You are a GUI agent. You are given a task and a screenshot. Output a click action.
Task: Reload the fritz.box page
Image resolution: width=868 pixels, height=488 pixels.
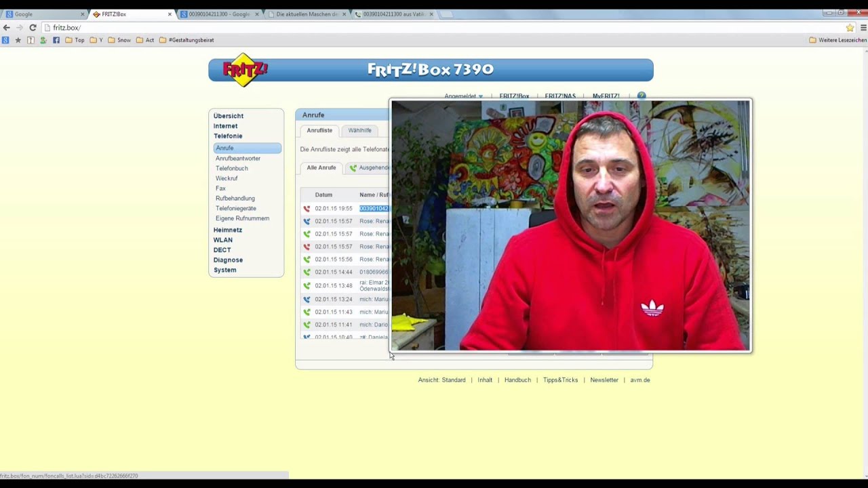pyautogui.click(x=33, y=28)
